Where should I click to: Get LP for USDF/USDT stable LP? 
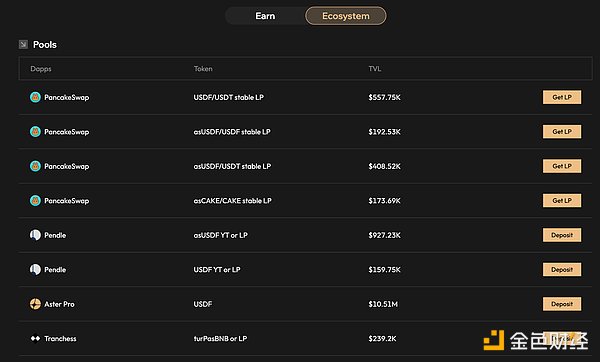click(562, 97)
